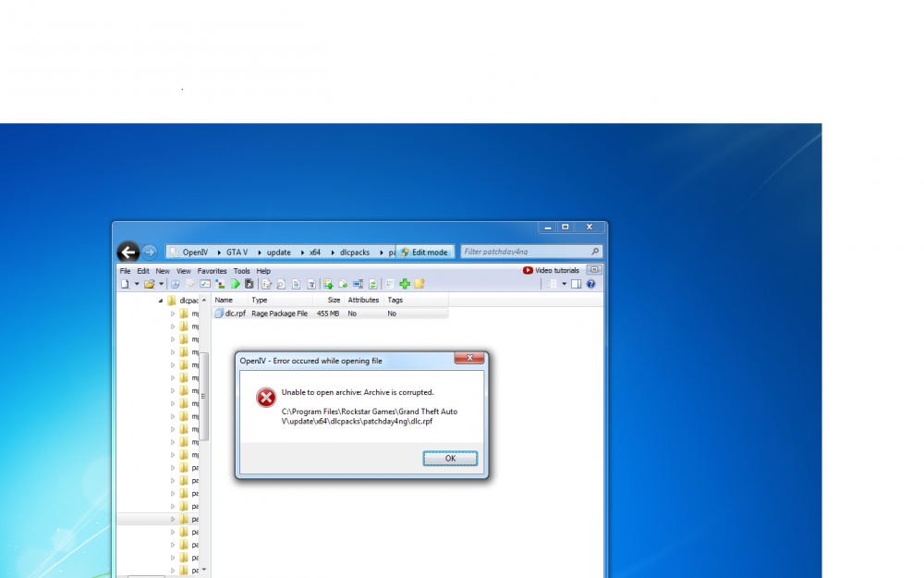Toggle the preview pane icon

tap(576, 284)
